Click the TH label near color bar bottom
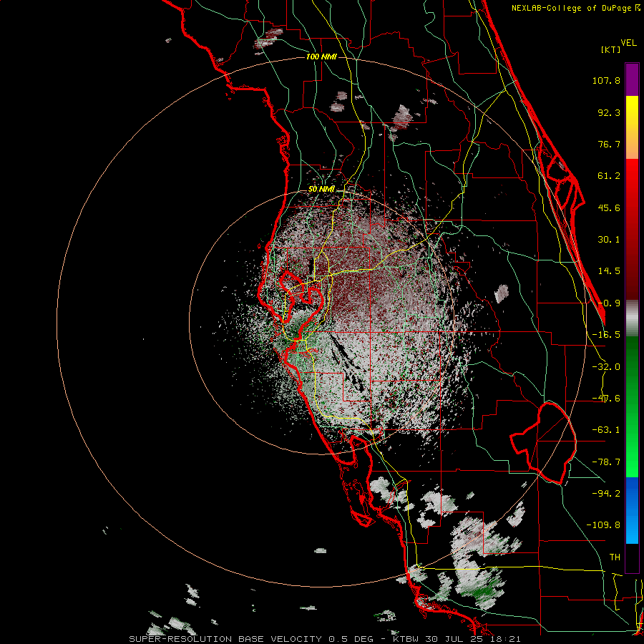The image size is (644, 644). 615,557
